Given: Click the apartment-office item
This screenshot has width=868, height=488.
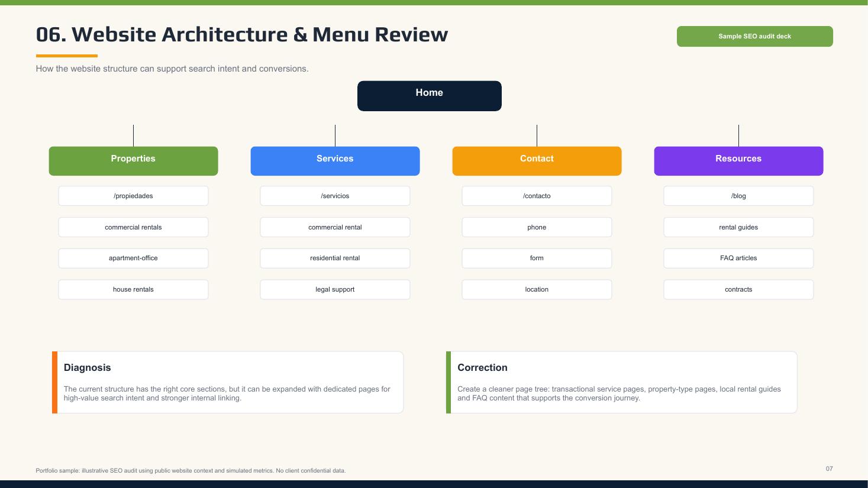Looking at the screenshot, I should (x=133, y=258).
